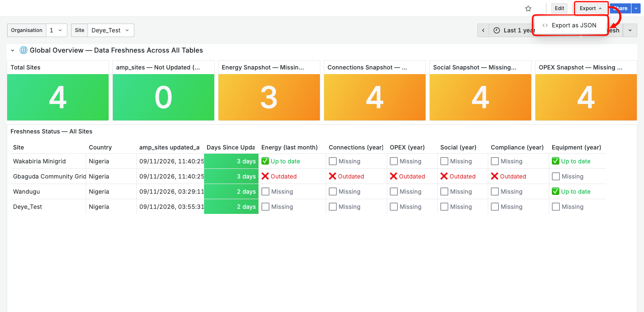Open the Organisation variable dropdown
This screenshot has height=312, width=644.
click(56, 30)
